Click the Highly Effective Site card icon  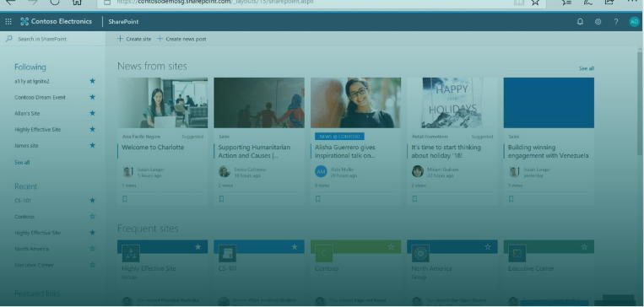pos(131,254)
